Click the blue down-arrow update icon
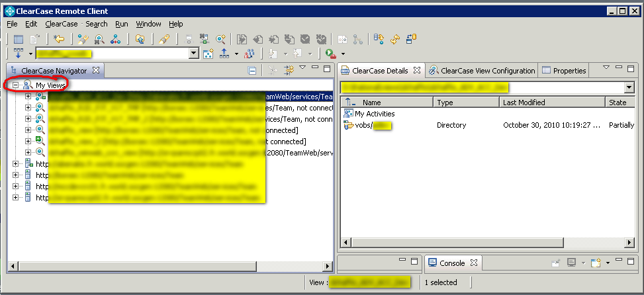 pos(19,54)
